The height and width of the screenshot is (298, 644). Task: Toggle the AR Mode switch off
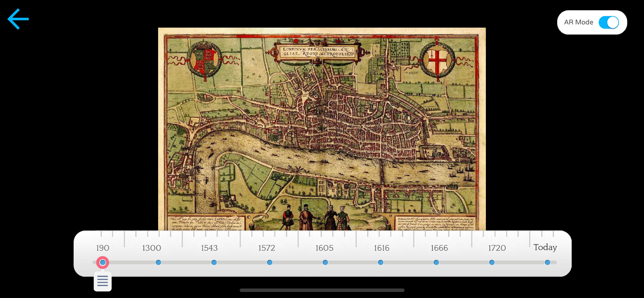pyautogui.click(x=609, y=23)
